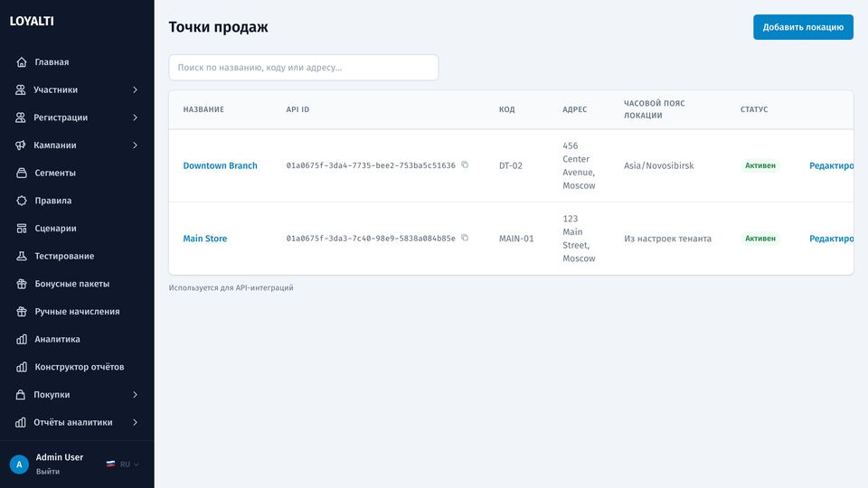Image resolution: width=868 pixels, height=488 pixels.
Task: Open the RU language dropdown
Action: pyautogui.click(x=123, y=465)
